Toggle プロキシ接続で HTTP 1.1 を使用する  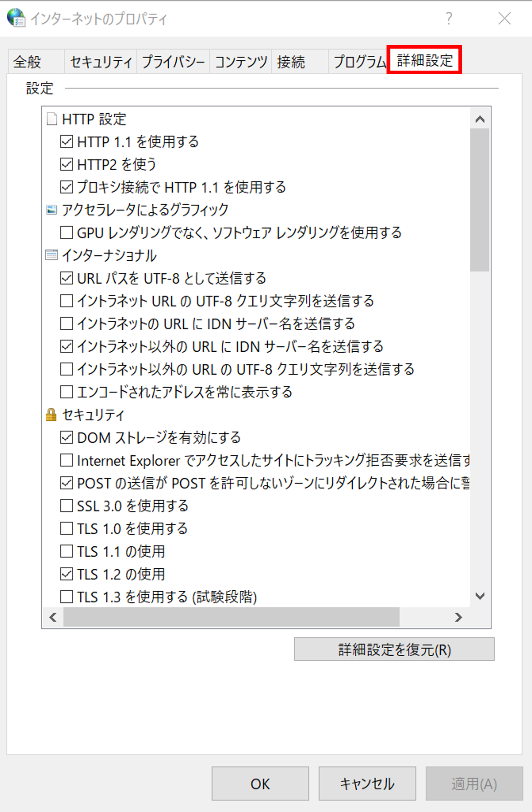point(67,187)
